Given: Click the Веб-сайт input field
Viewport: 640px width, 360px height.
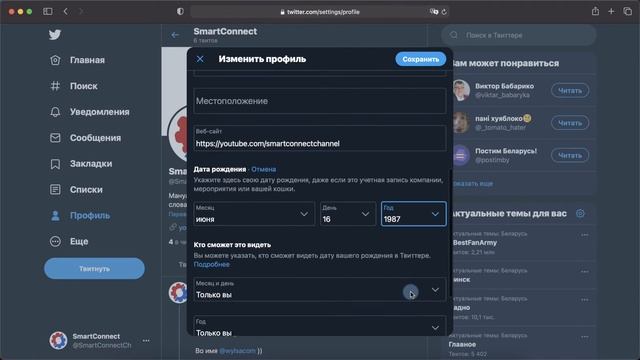Looking at the screenshot, I should (320, 139).
